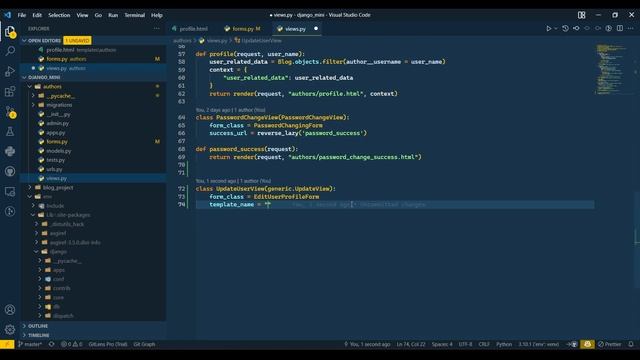
Task: Click the remote window indicator in status bar
Action: point(7,344)
